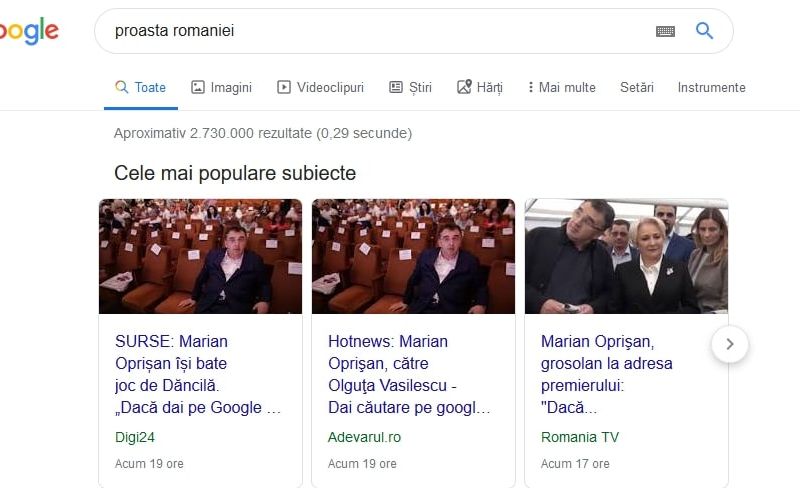Click the Știri newspaper icon
The height and width of the screenshot is (488, 800).
396,87
